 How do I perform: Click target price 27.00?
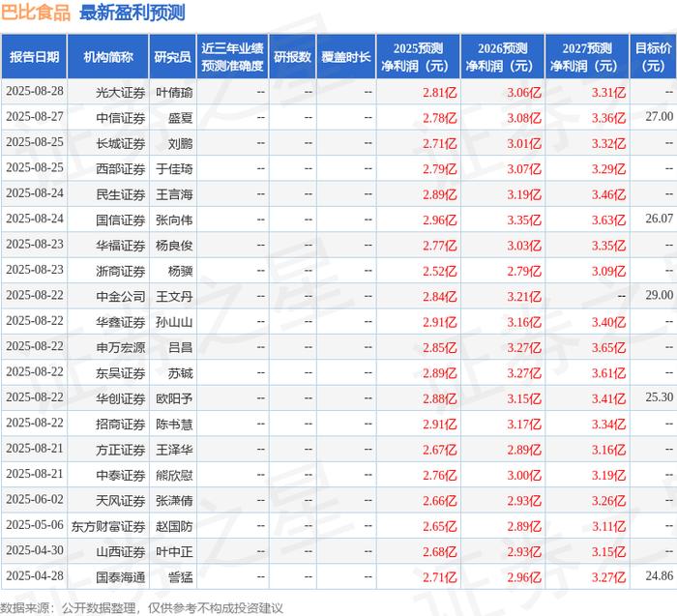click(x=660, y=117)
